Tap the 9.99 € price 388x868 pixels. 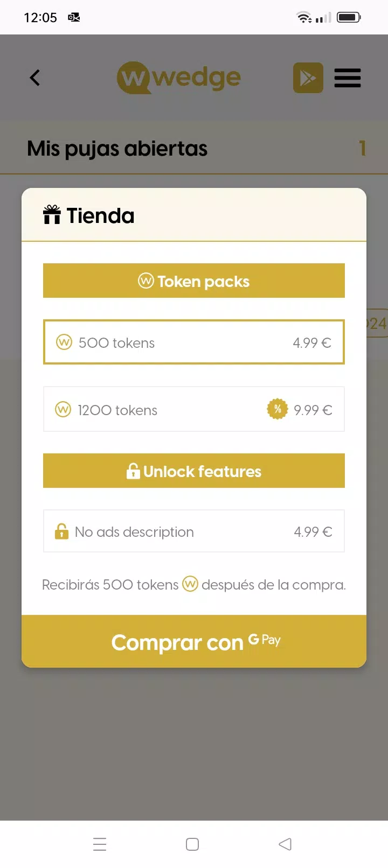313,410
